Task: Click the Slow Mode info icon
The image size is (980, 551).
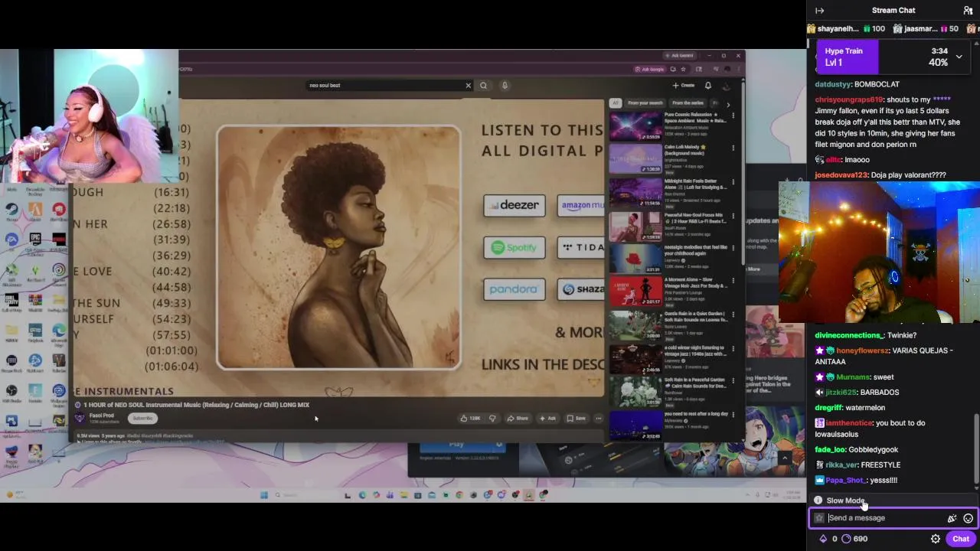Action: [x=818, y=500]
